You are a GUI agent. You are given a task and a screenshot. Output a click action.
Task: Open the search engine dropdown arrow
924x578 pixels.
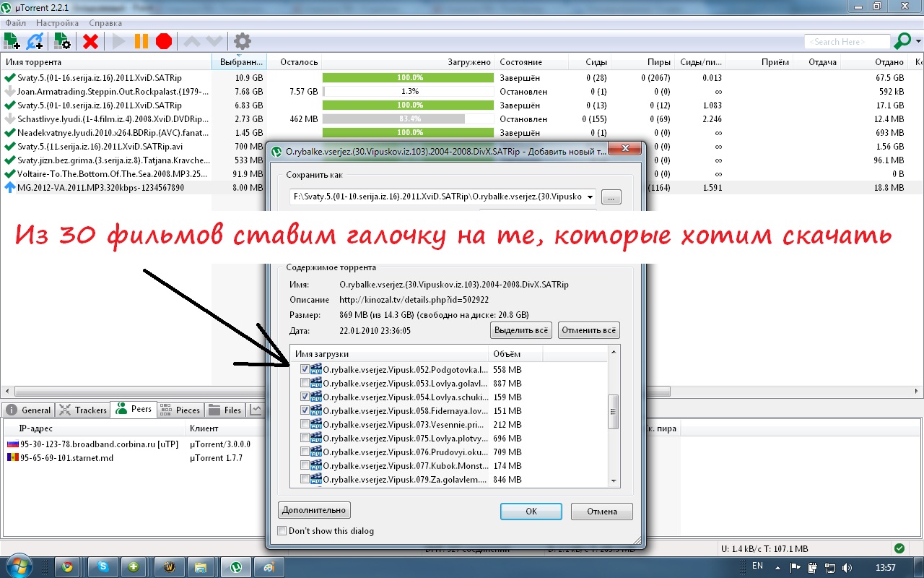click(x=918, y=42)
